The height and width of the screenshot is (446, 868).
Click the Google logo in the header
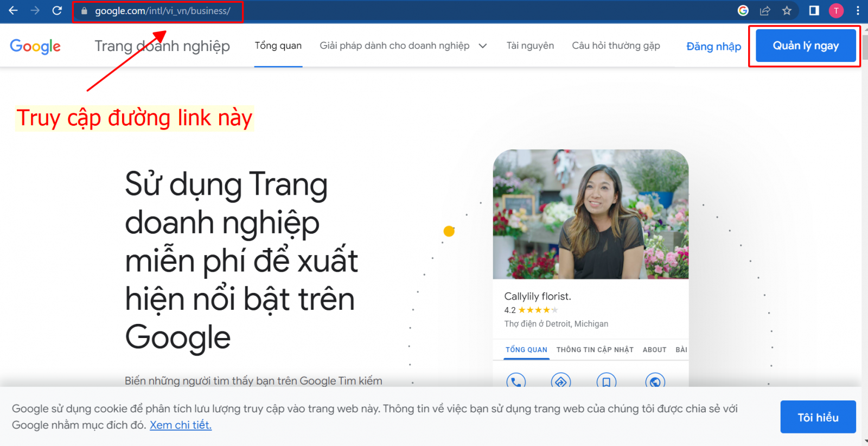pos(35,46)
